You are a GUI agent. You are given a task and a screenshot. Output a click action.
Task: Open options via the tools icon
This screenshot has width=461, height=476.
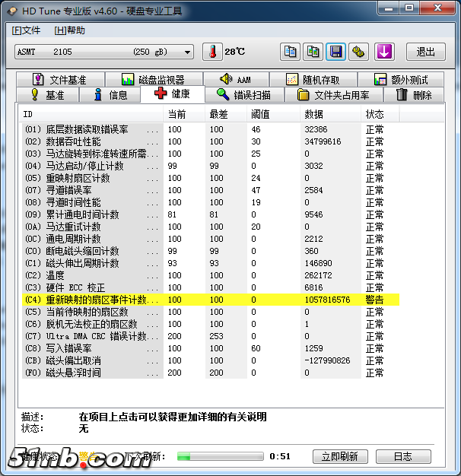pos(359,52)
